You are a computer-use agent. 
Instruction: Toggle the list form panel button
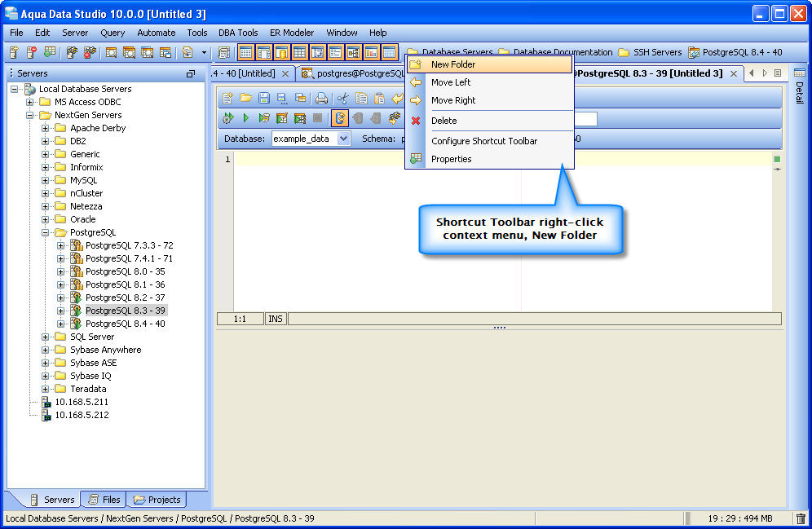pyautogui.click(x=336, y=52)
